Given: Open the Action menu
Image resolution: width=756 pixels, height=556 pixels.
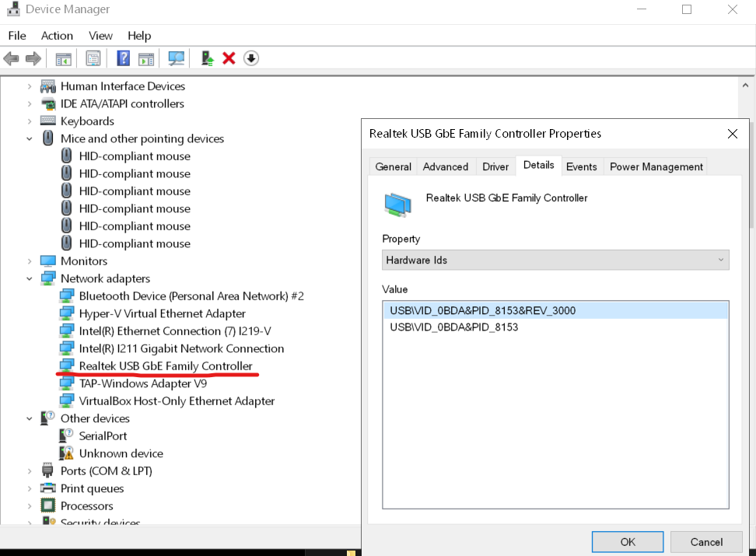Looking at the screenshot, I should [57, 36].
